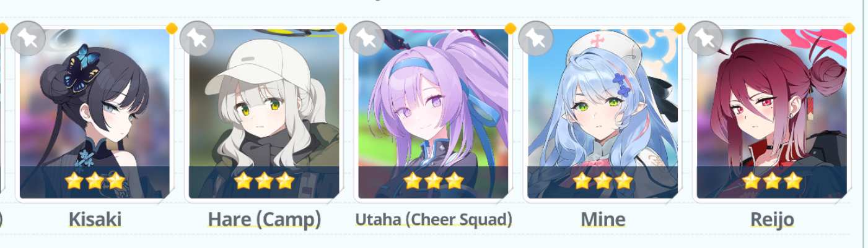Select Mine's portrait thumbnail
This screenshot has height=248, width=868.
tap(603, 114)
